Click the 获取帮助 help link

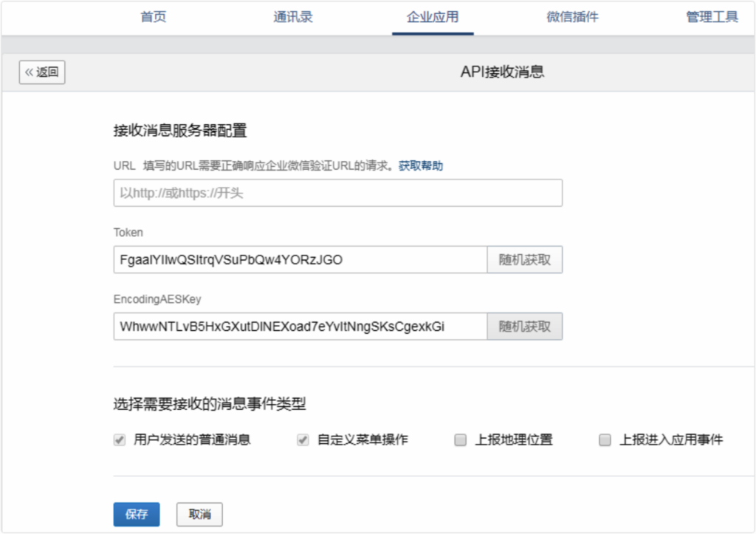pyautogui.click(x=421, y=165)
